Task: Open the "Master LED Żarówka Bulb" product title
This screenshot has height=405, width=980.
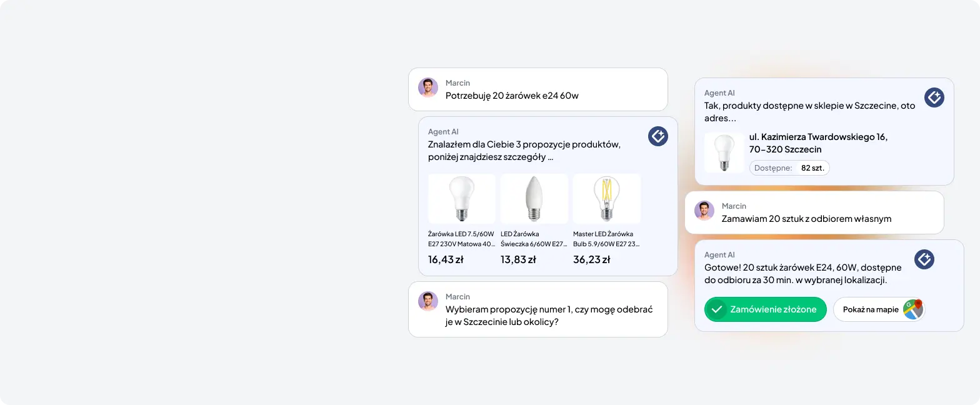Action: (606, 239)
